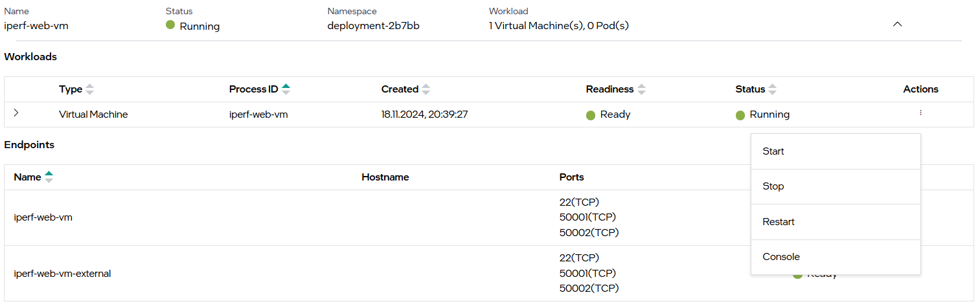Click the iperf-web-vm-external endpoint name
This screenshot has height=306, width=980.
pyautogui.click(x=62, y=274)
